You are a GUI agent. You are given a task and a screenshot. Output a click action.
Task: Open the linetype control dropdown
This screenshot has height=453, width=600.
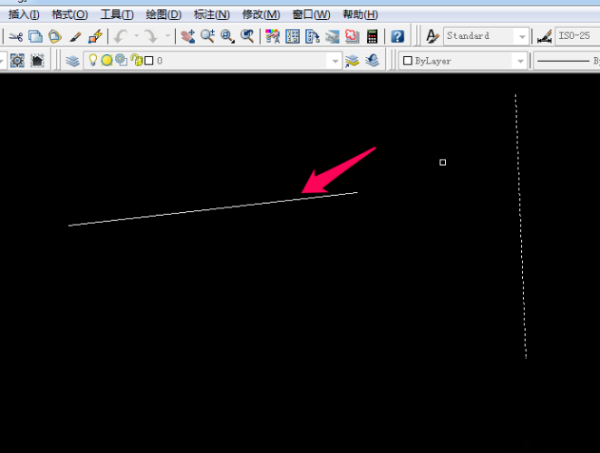pyautogui.click(x=567, y=61)
